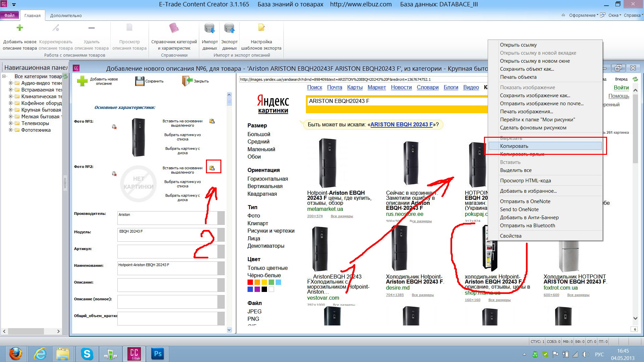Screen dimensions: 644x362
Task: Choose Открыть ссылку в новом окне
Action: [545, 61]
